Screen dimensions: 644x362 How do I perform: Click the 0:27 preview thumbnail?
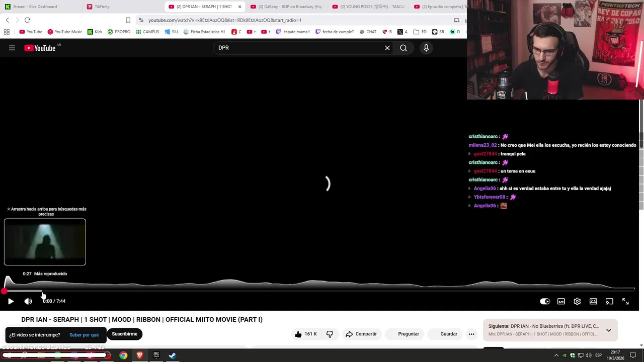pos(45,242)
